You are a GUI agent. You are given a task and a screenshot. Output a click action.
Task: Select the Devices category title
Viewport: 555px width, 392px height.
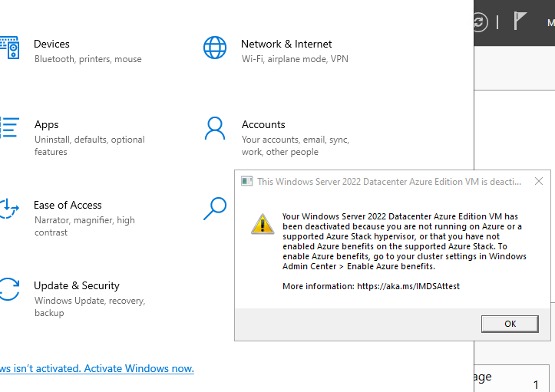pos(51,44)
